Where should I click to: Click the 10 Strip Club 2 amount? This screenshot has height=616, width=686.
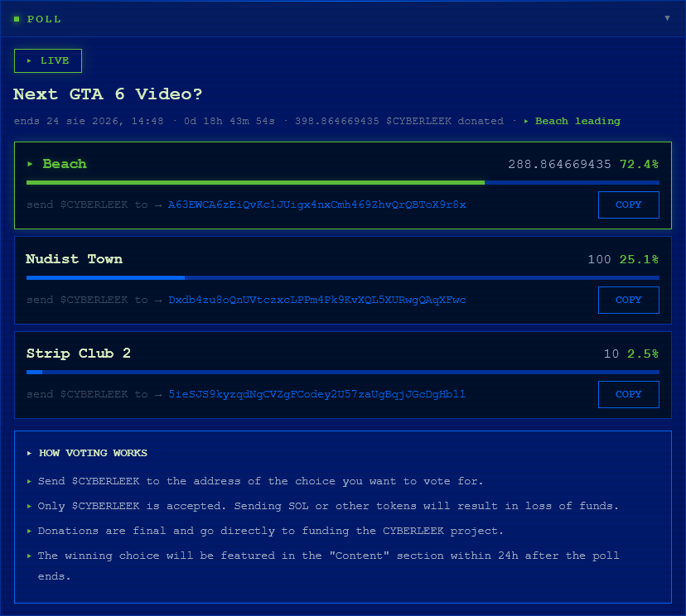611,354
